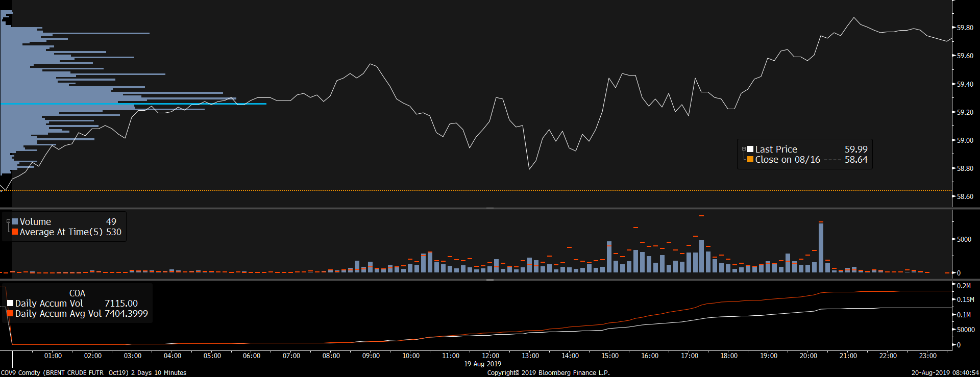The height and width of the screenshot is (377, 980).
Task: Click the red Average At Time swatch
Action: [x=15, y=232]
